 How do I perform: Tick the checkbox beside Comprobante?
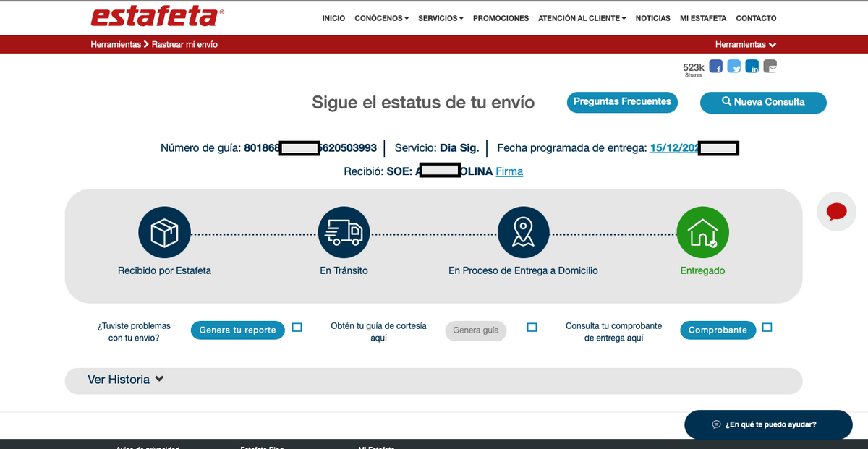click(x=767, y=328)
